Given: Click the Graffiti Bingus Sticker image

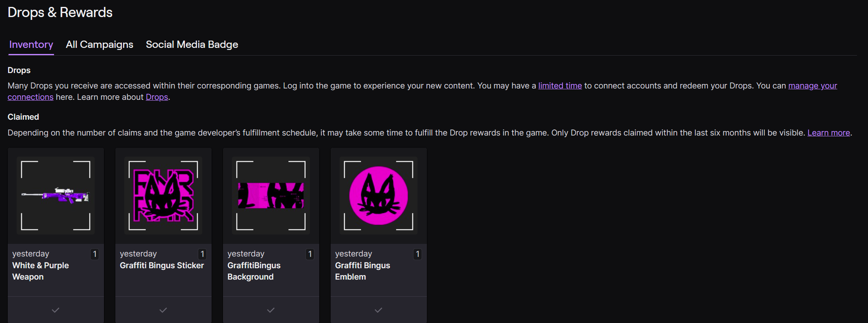Looking at the screenshot, I should (x=163, y=196).
